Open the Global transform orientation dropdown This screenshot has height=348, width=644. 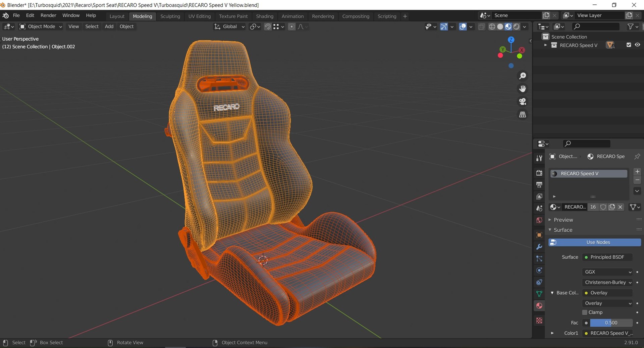229,27
